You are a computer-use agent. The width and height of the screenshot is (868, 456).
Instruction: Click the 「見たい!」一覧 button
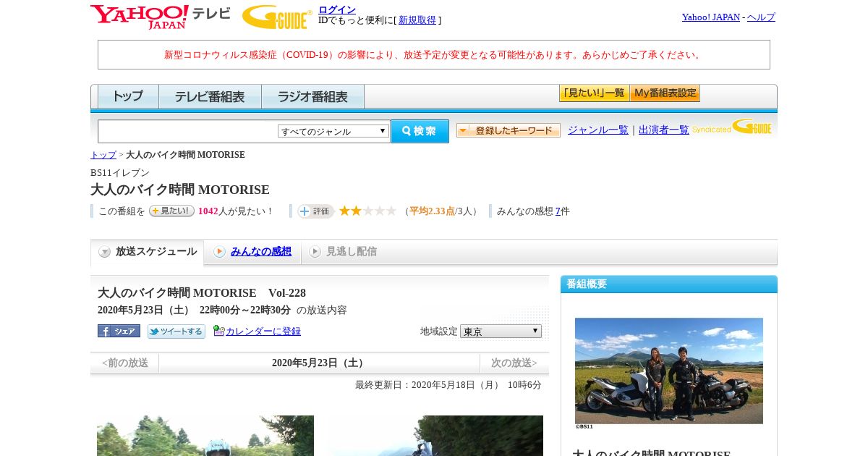pyautogui.click(x=594, y=93)
